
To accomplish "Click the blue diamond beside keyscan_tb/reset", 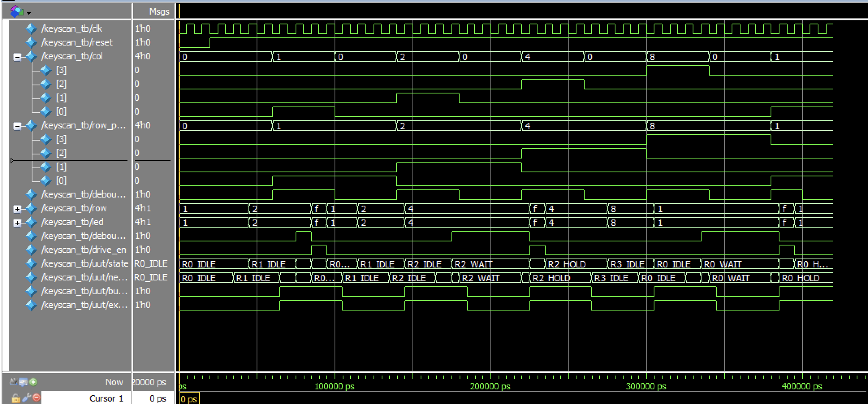I will coord(31,42).
